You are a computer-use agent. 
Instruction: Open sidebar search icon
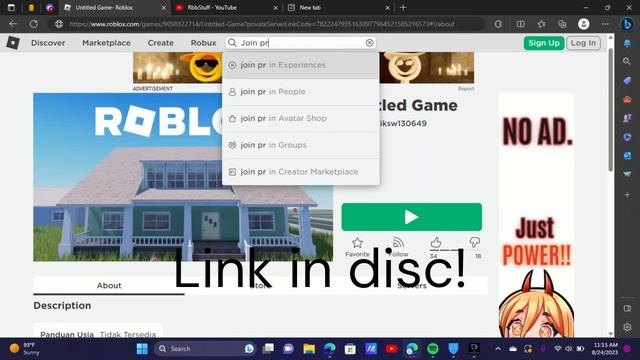coord(627,61)
